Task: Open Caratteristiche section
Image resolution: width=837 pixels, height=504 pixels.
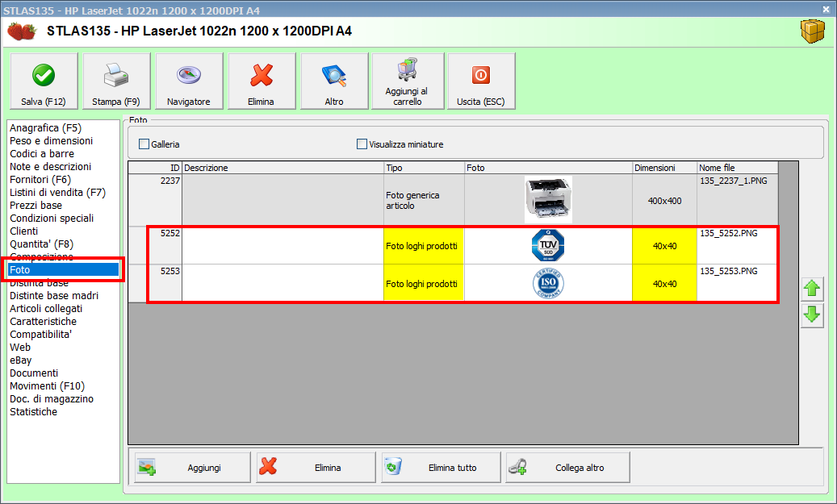Action: [x=43, y=321]
